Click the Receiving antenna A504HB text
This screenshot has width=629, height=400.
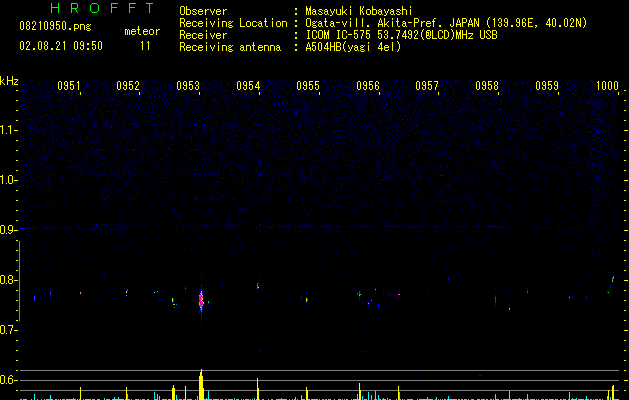coord(353,47)
